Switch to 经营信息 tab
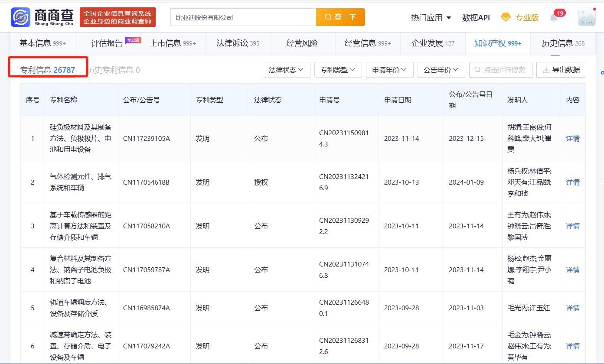Viewport: 604px width, 364px height. [368, 43]
